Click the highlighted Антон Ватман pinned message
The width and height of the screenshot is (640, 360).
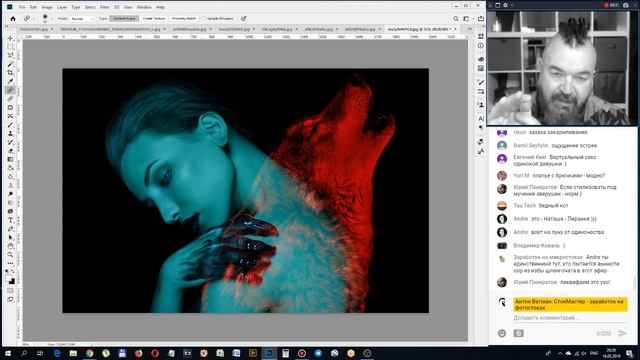click(570, 304)
